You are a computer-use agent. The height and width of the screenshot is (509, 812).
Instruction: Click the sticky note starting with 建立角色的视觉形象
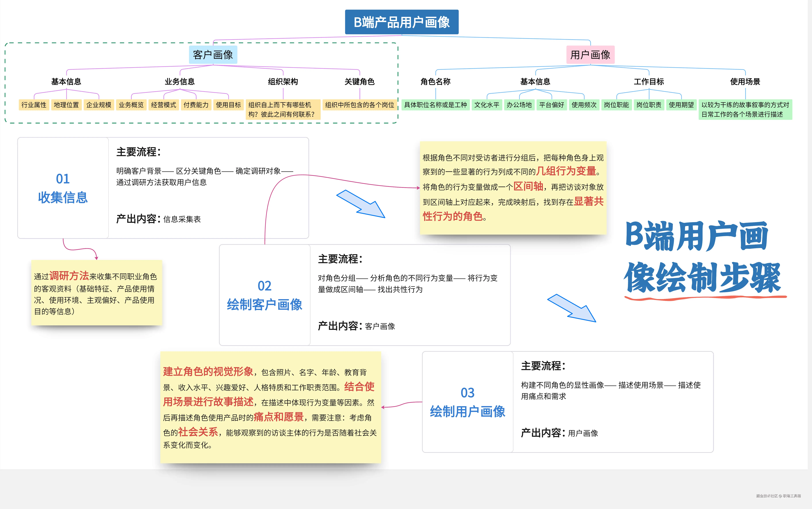(270, 407)
